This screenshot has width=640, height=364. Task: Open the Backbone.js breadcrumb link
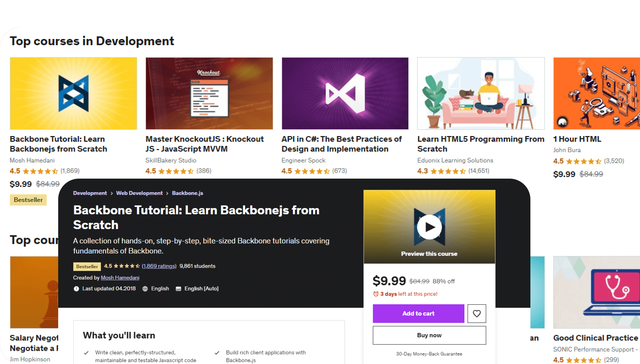[188, 193]
